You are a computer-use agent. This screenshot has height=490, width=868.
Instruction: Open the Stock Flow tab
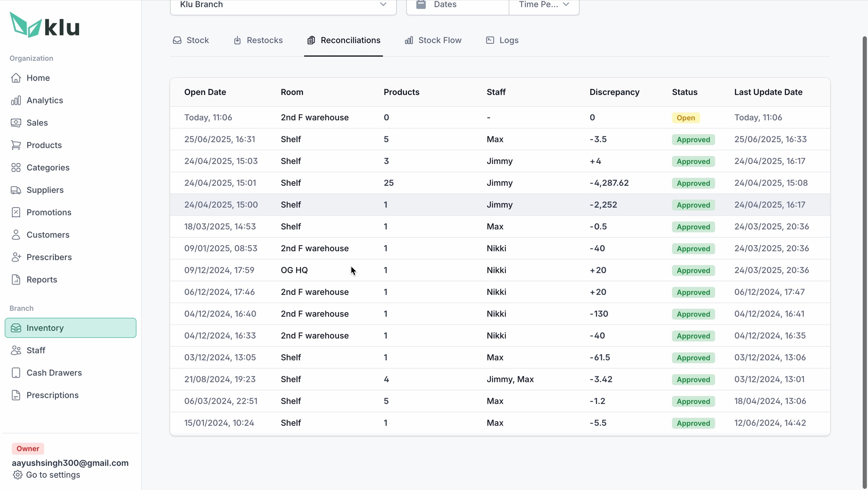(x=433, y=40)
